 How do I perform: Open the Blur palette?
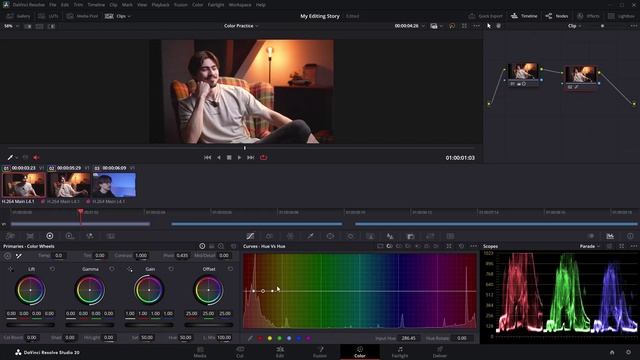(x=390, y=236)
